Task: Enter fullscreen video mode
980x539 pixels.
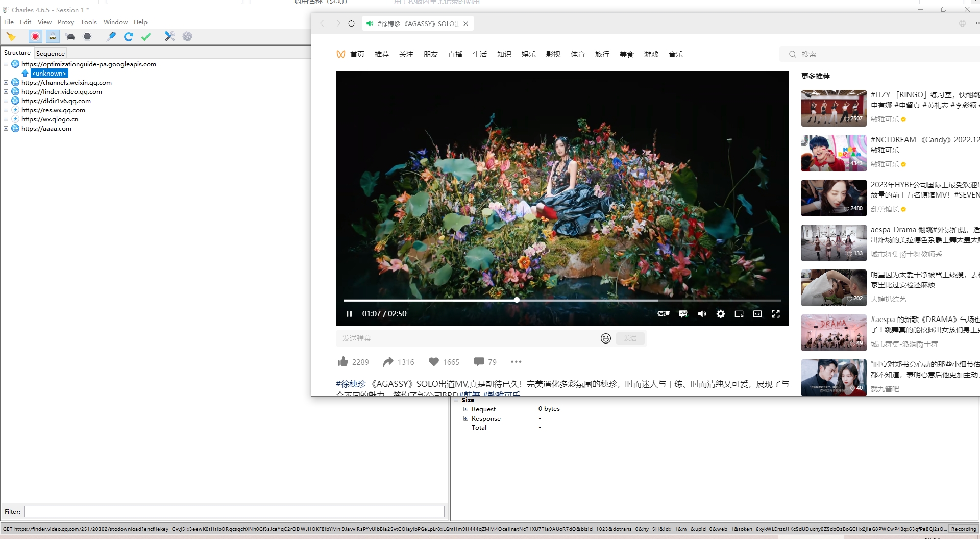Action: 776,314
